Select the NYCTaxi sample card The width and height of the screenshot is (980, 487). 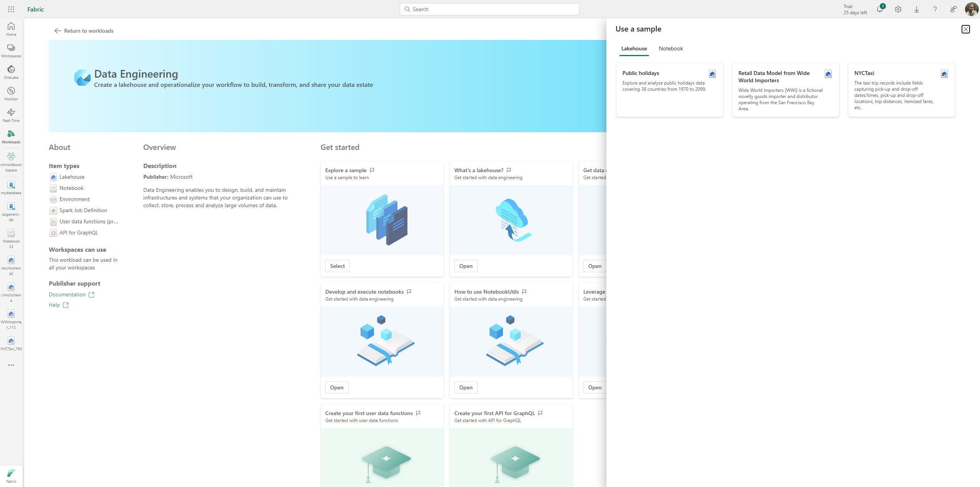pyautogui.click(x=901, y=90)
